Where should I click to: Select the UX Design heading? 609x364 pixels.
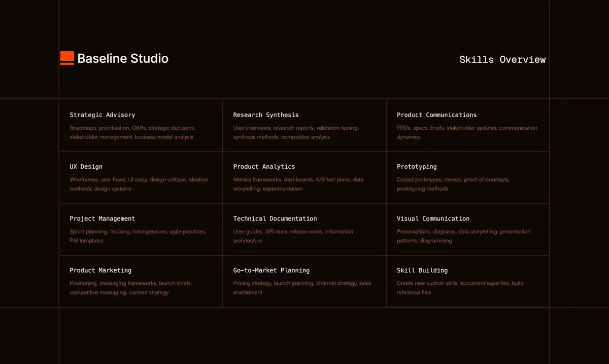click(86, 167)
